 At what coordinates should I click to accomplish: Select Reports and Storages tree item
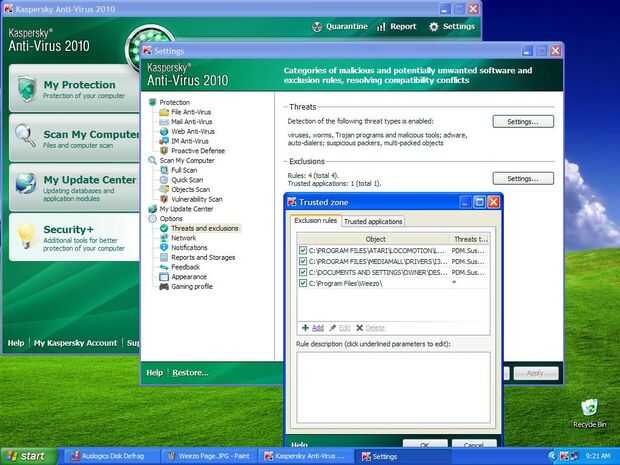pos(202,257)
